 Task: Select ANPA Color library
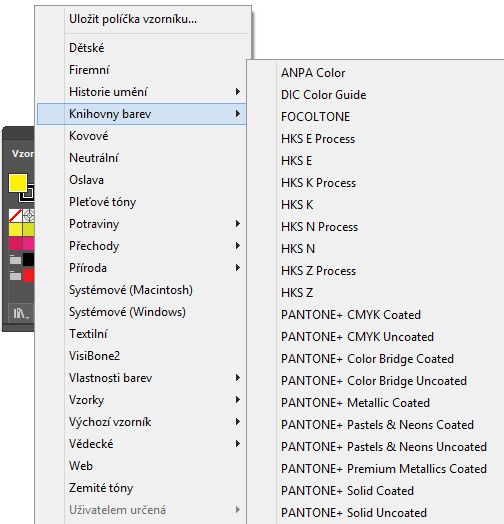click(376, 73)
